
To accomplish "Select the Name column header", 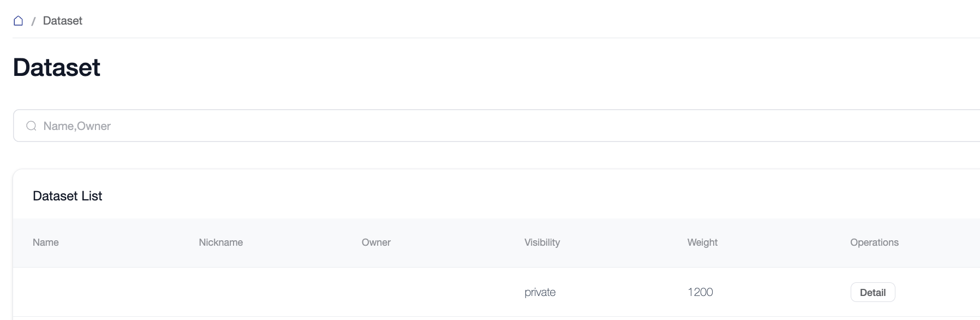I will (46, 242).
